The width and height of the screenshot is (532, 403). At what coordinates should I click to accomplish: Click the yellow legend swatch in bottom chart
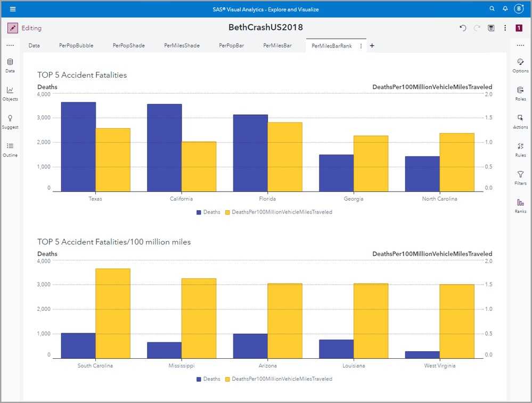228,379
